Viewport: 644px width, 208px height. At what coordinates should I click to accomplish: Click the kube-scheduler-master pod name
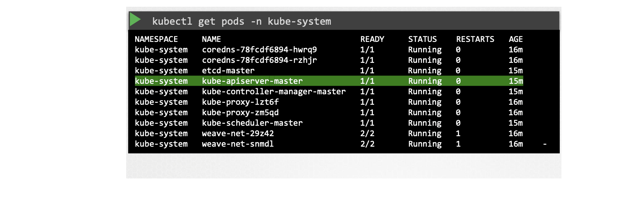click(x=252, y=123)
